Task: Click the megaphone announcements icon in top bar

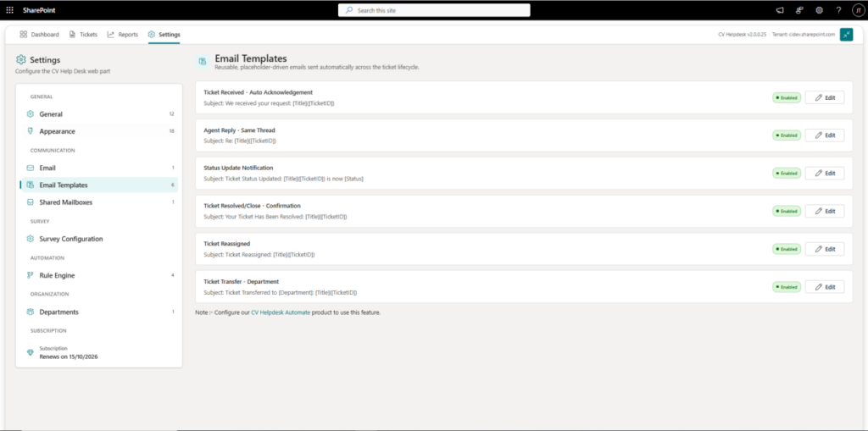Action: (780, 10)
